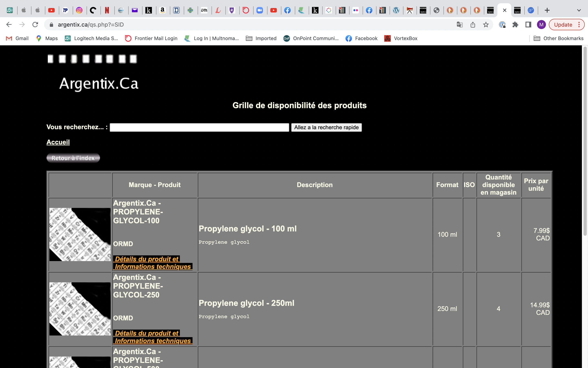588x368 pixels.
Task: Bookmark this tab with the star icon
Action: (486, 25)
